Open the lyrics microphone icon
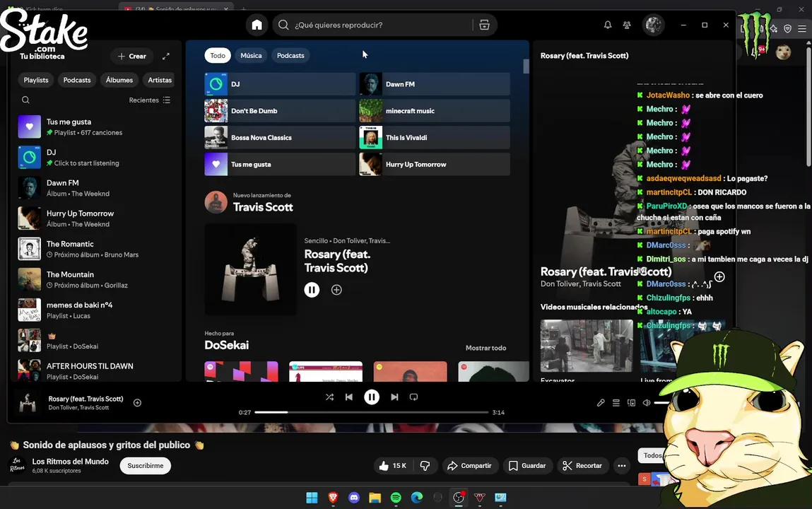Viewport: 812px width, 509px height. point(601,403)
